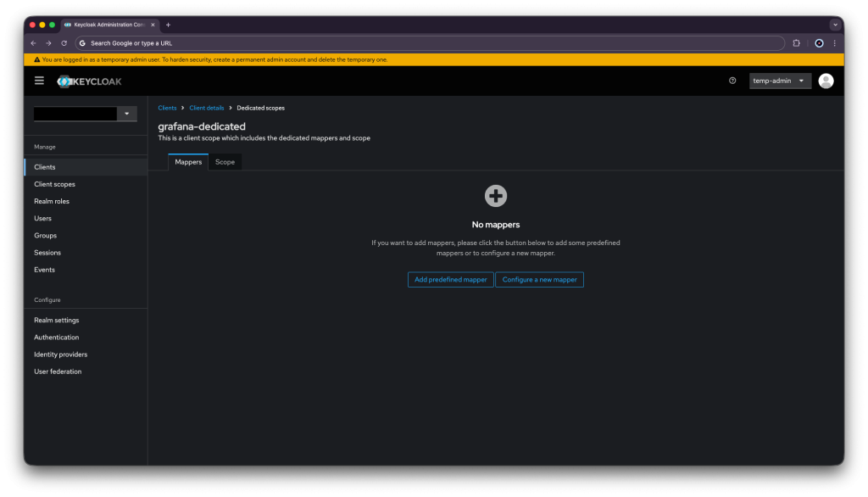The width and height of the screenshot is (868, 497).
Task: Expand the realm selector dropdown
Action: tap(126, 114)
